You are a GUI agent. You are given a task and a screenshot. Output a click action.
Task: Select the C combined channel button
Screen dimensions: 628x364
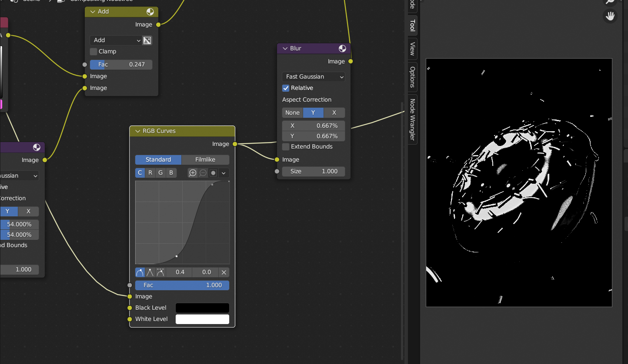point(140,173)
